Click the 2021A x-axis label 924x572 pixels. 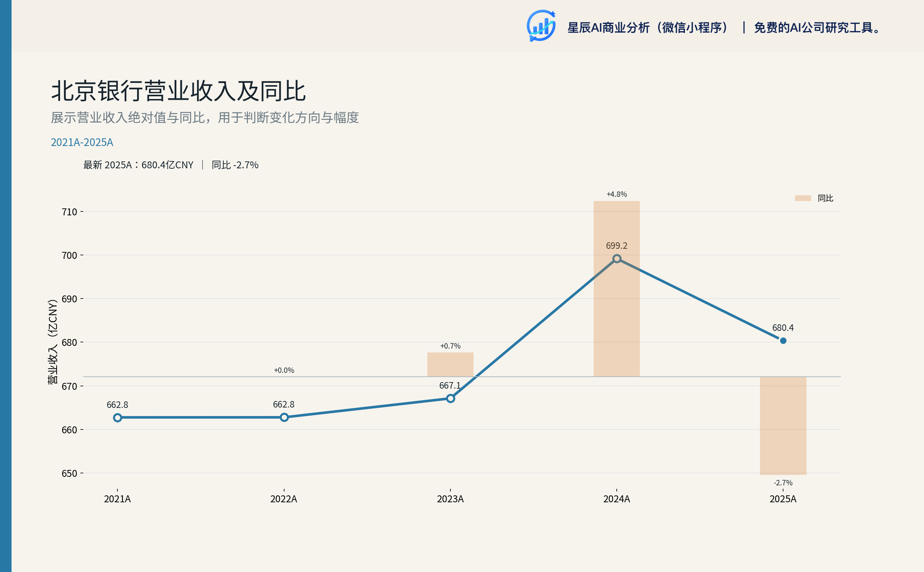point(117,499)
